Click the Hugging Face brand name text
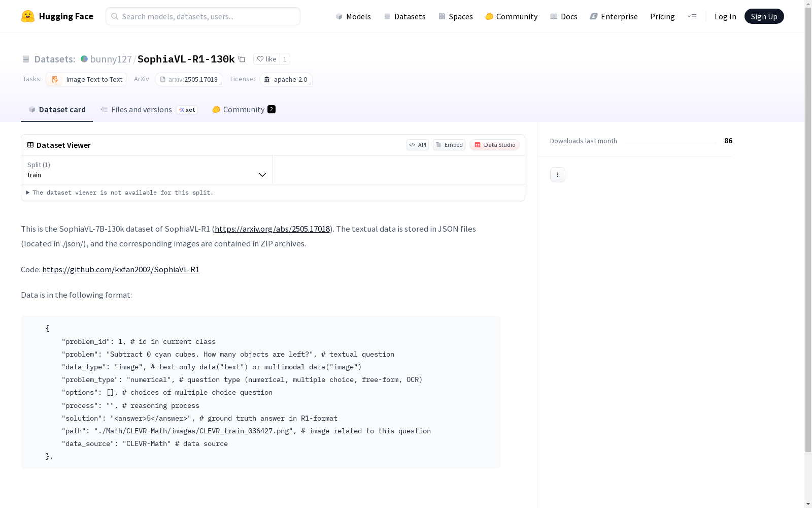Viewport: 812px width, 508px height. tap(66, 16)
